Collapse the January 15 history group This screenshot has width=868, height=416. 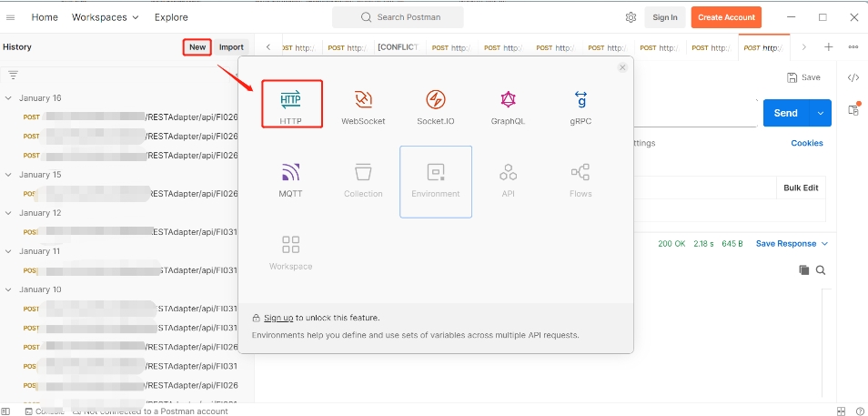[x=8, y=175]
